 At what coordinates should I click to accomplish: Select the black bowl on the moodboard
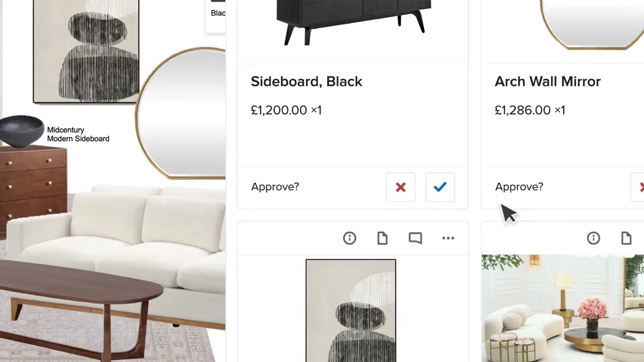coord(21,131)
